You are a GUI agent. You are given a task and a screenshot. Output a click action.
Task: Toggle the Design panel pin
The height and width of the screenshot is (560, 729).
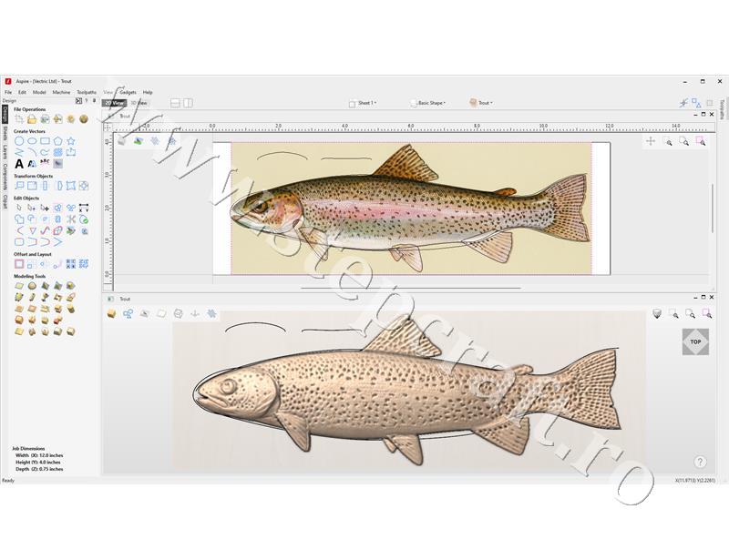click(95, 100)
